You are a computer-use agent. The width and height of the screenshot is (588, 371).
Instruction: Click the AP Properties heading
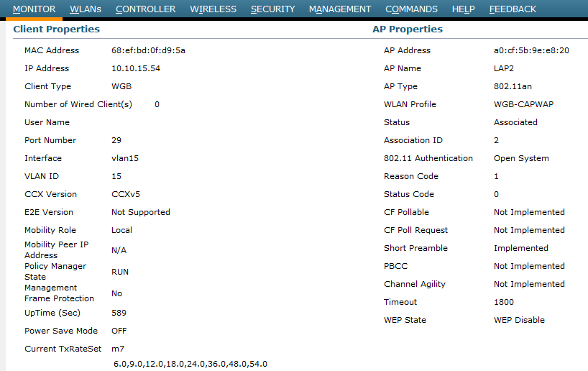408,29
